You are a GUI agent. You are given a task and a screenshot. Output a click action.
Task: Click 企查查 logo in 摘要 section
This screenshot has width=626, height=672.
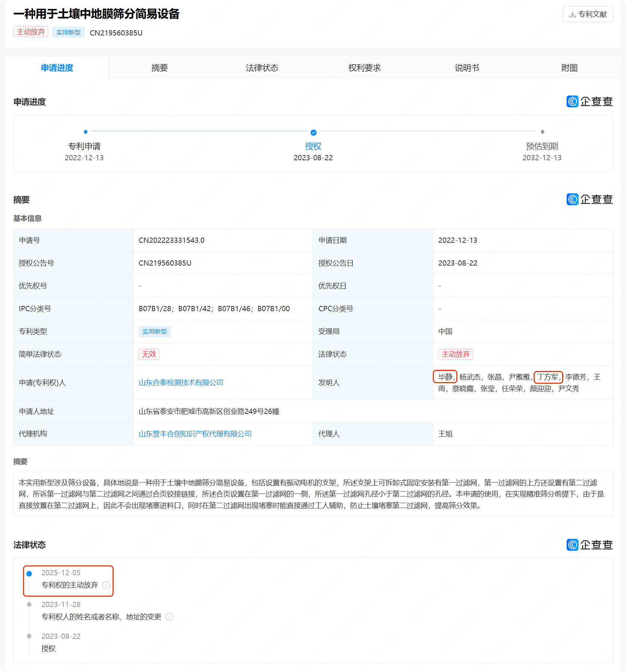(589, 199)
